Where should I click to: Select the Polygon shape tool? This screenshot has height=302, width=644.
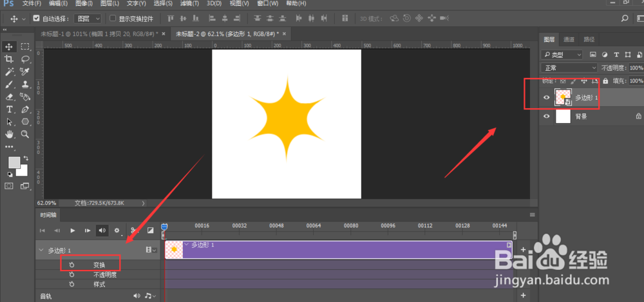click(x=25, y=122)
